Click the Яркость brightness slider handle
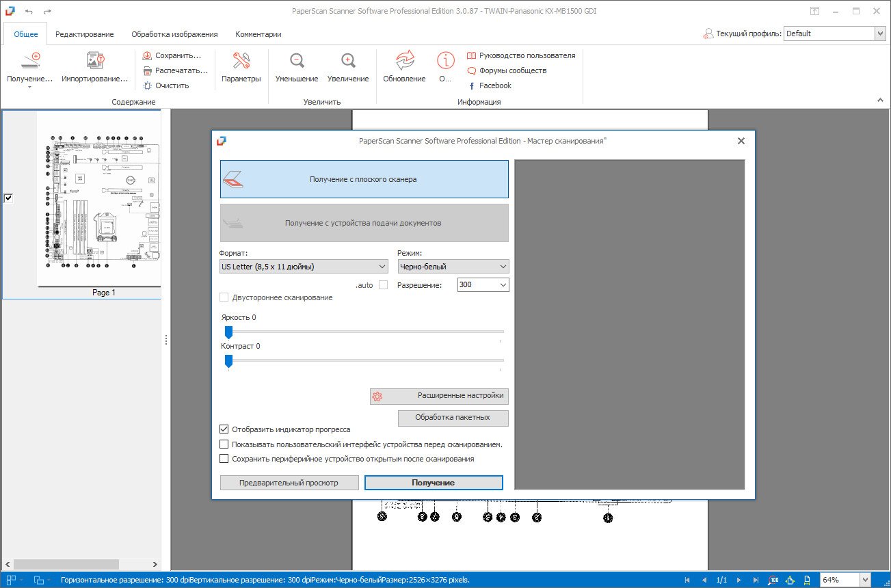The height and width of the screenshot is (588, 891). tap(228, 332)
